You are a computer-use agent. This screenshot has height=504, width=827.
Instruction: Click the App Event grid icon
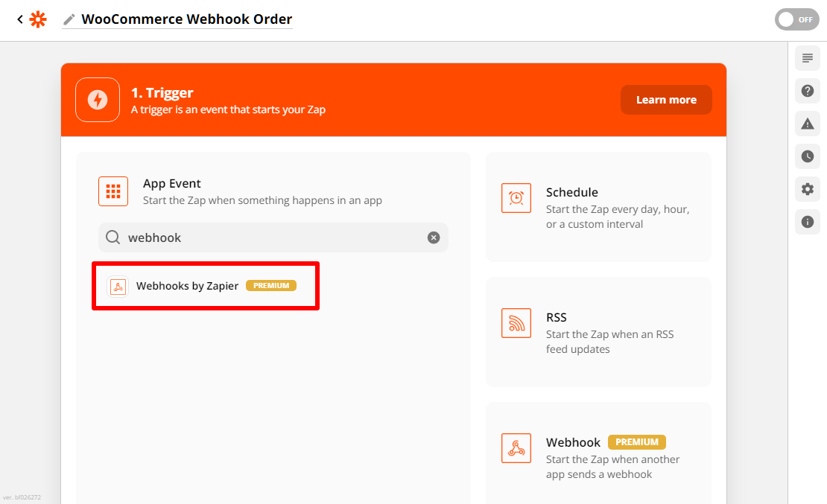pyautogui.click(x=113, y=191)
